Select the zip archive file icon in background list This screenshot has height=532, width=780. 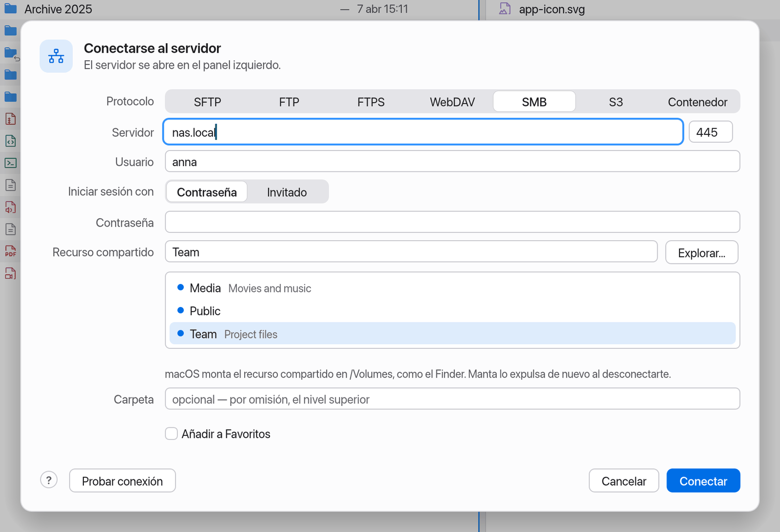click(x=10, y=119)
